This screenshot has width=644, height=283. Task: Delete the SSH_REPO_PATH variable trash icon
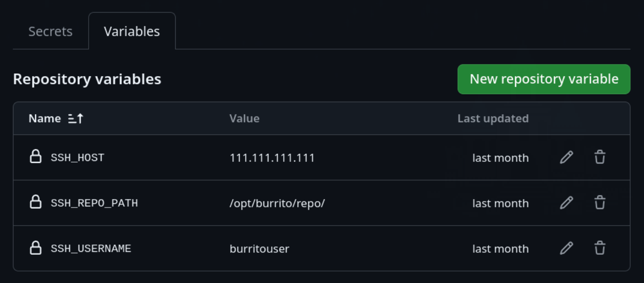[600, 203]
